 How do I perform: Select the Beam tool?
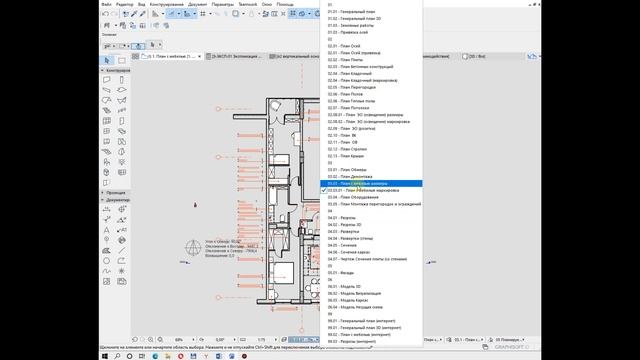click(107, 90)
